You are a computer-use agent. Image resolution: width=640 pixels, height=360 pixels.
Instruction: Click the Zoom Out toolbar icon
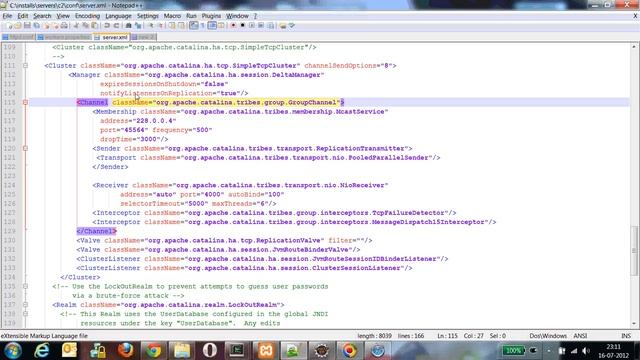click(160, 25)
